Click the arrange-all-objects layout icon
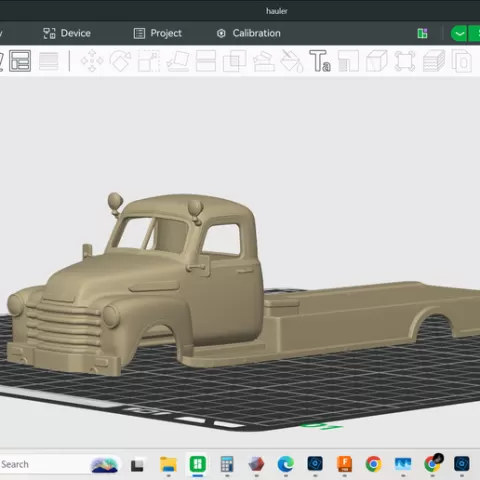This screenshot has height=480, width=480. pos(20,61)
